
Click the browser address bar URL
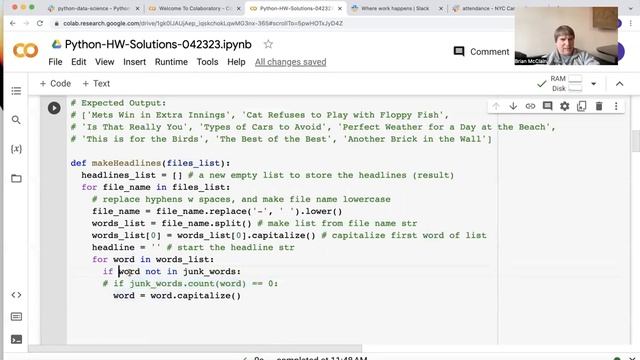coord(203,24)
